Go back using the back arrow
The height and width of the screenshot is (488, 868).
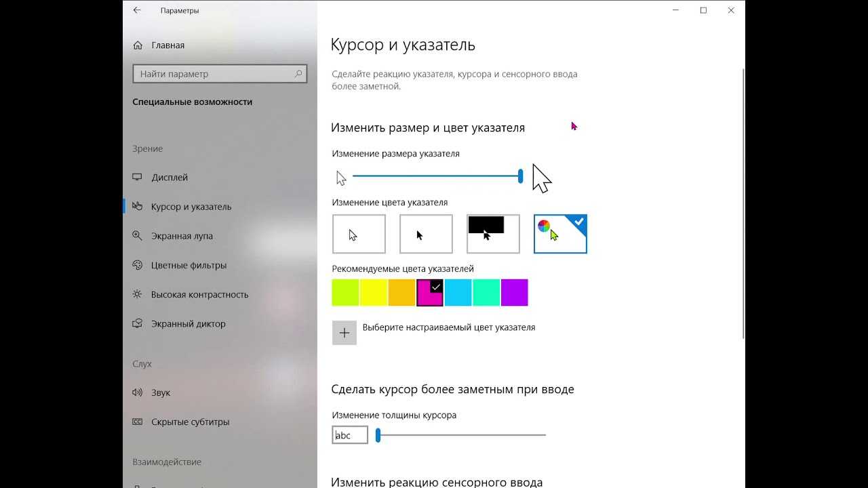coord(137,10)
